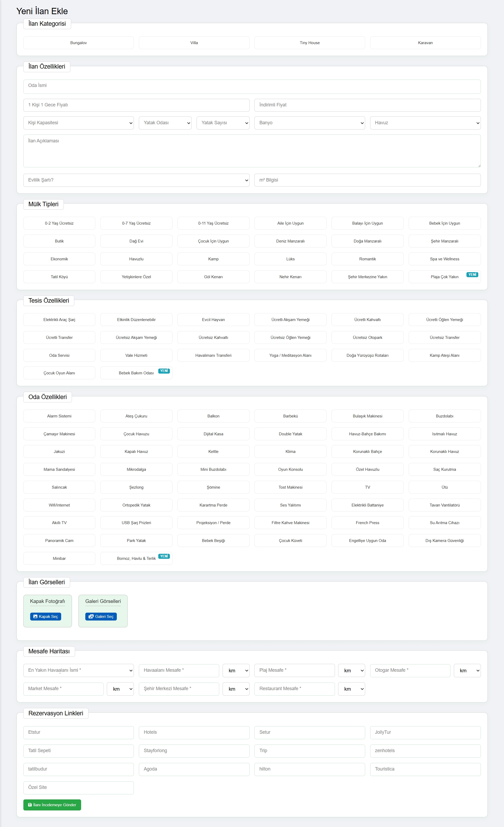This screenshot has height=827, width=504.
Task: Open the Kişi Kapasitesi dropdown
Action: coord(78,123)
